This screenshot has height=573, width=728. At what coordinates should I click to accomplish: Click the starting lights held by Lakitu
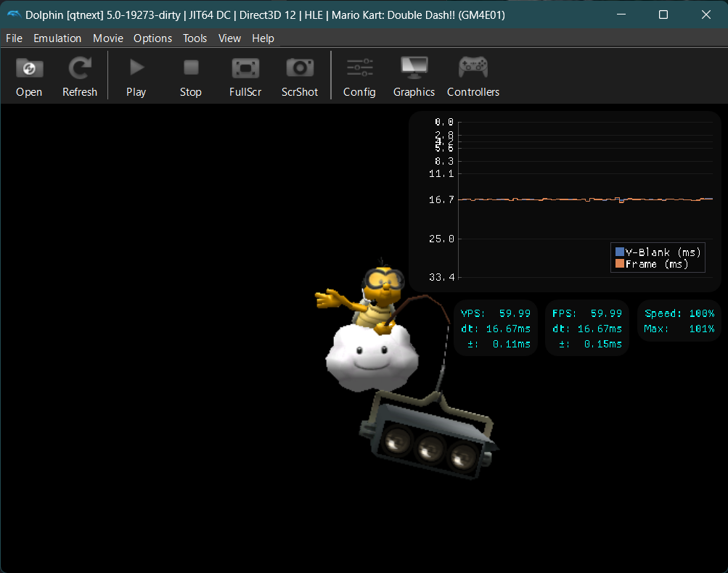(430, 436)
